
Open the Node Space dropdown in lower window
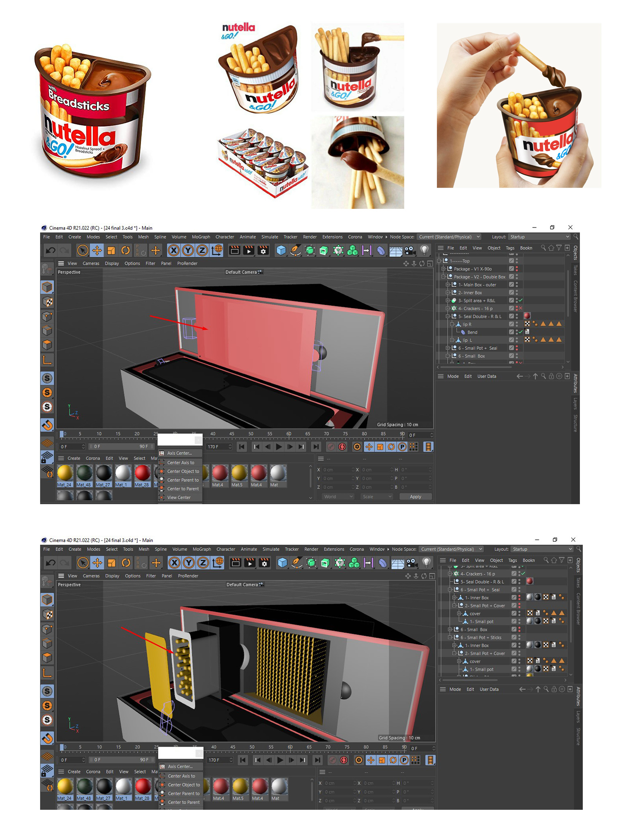(x=451, y=549)
